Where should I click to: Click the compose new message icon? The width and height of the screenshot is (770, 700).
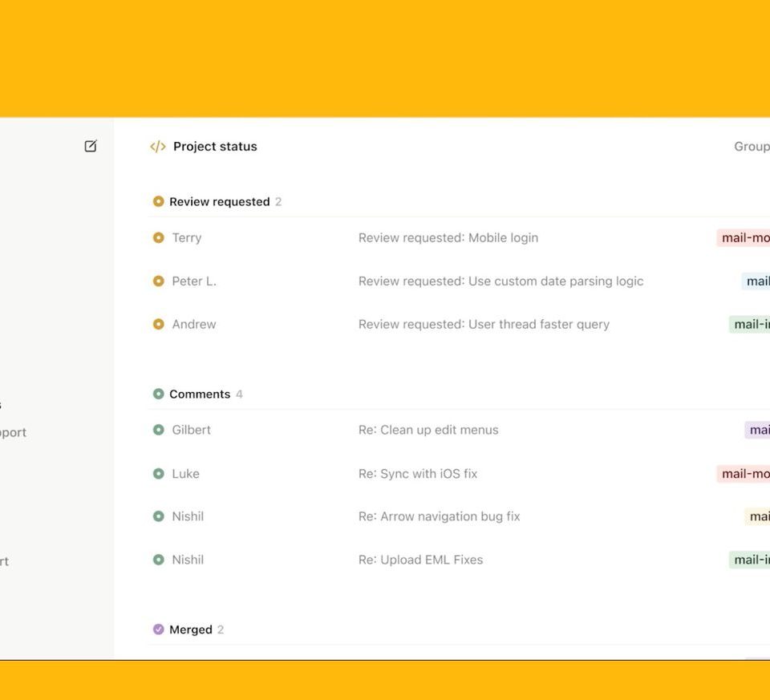click(x=91, y=146)
